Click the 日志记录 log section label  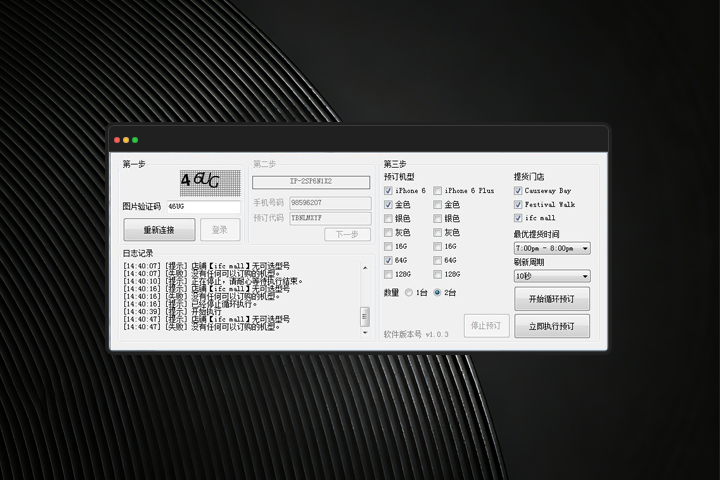tap(138, 253)
